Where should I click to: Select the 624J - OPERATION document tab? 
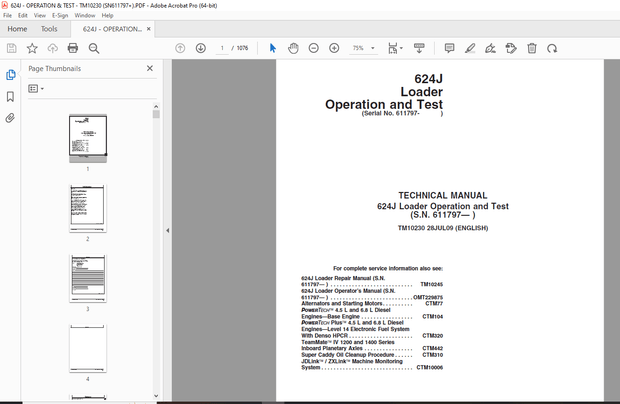112,29
